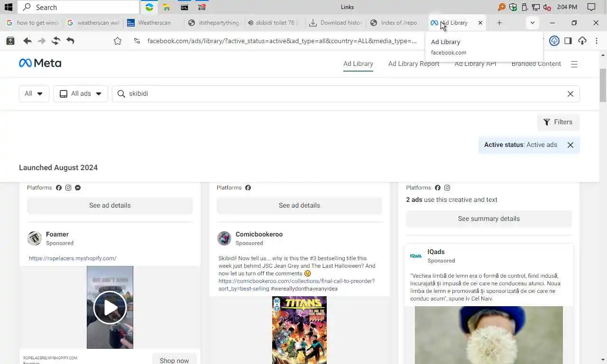607x364 pixels.
Task: See ad details for Foamer ad
Action: tap(110, 206)
